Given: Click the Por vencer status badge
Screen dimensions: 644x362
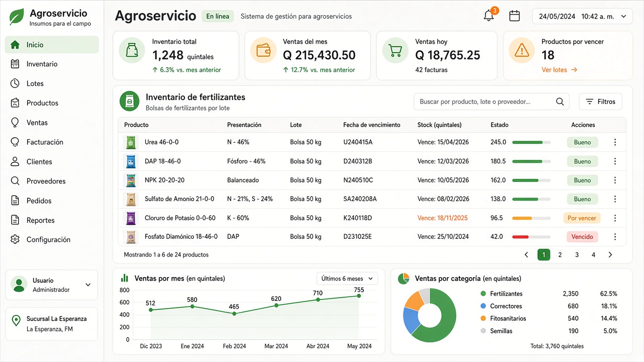Looking at the screenshot, I should tap(582, 218).
